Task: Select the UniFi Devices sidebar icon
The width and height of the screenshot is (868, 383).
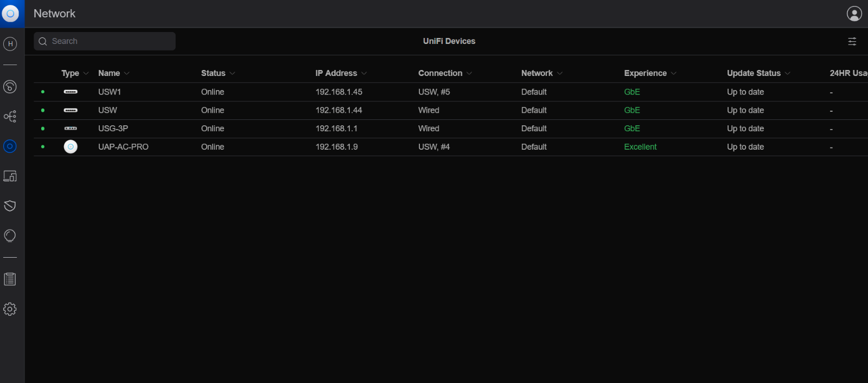Action: coord(10,146)
